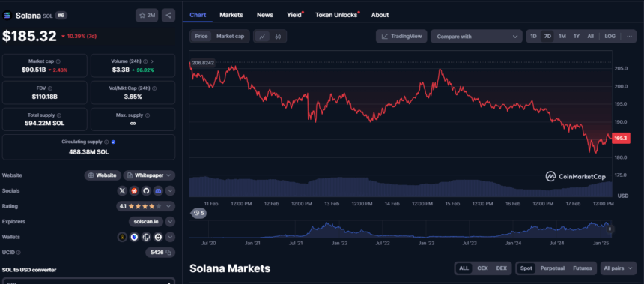Image resolution: width=644 pixels, height=284 pixels.
Task: Click the Total supply info icon
Action: 58,115
